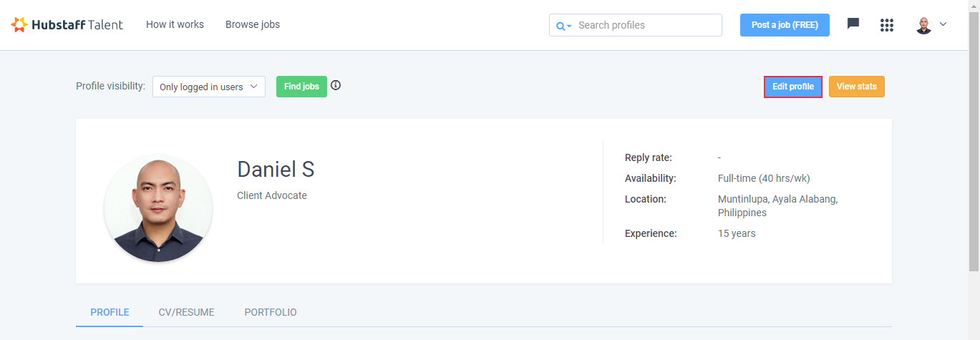Click the Hubstaff Talent logo
Screen dimensions: 980x340
(x=67, y=24)
